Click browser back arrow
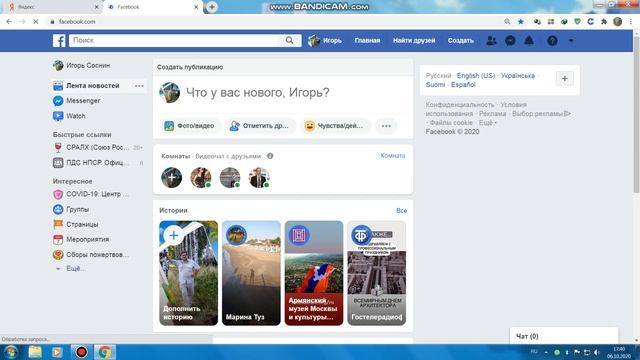The image size is (640, 360). coord(9,22)
